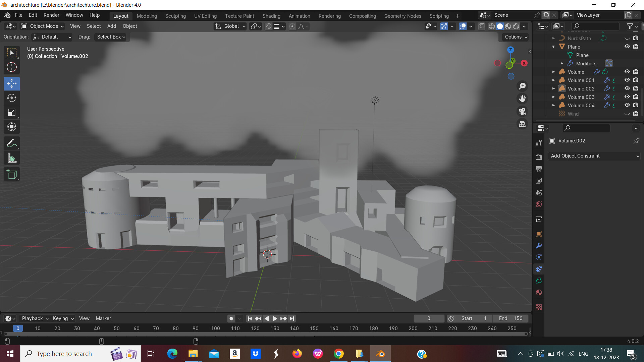Toggle X-Ray viewport mode

[x=481, y=26]
